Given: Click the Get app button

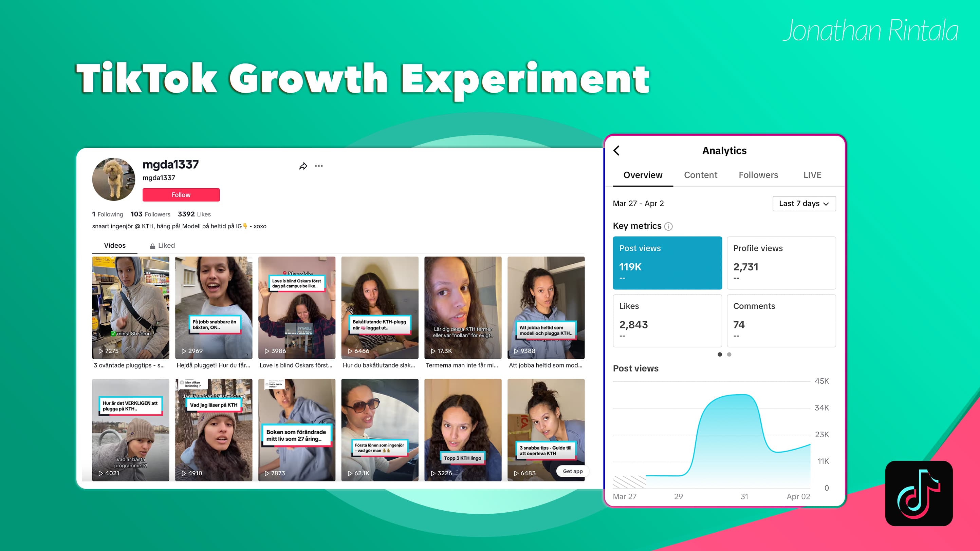Looking at the screenshot, I should tap(572, 471).
